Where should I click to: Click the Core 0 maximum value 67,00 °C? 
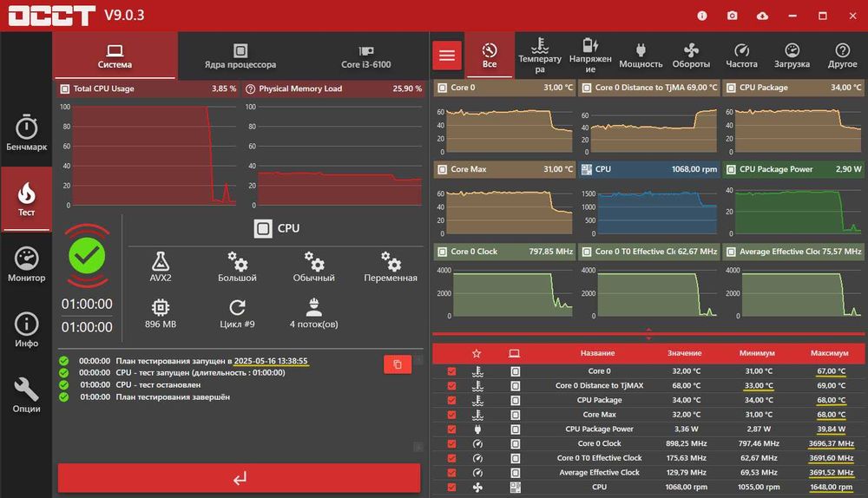tap(831, 371)
